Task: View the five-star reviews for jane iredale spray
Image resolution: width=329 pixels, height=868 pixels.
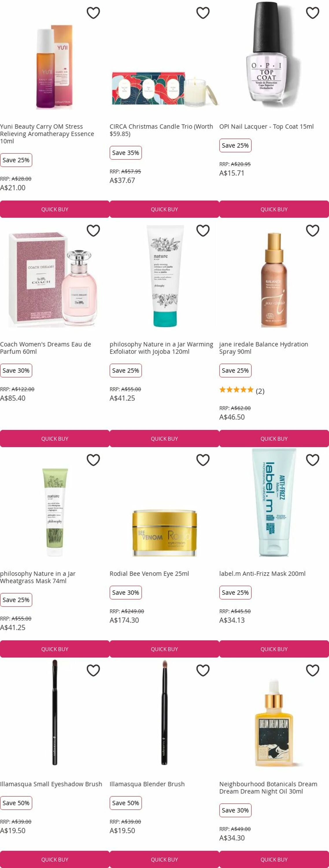Action: tap(242, 391)
